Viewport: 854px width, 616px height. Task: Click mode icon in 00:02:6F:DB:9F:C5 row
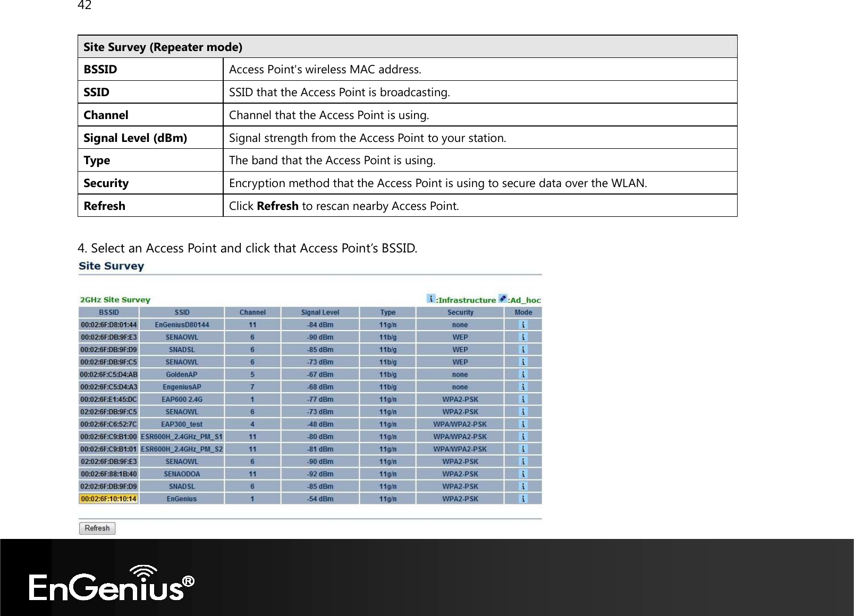523,362
